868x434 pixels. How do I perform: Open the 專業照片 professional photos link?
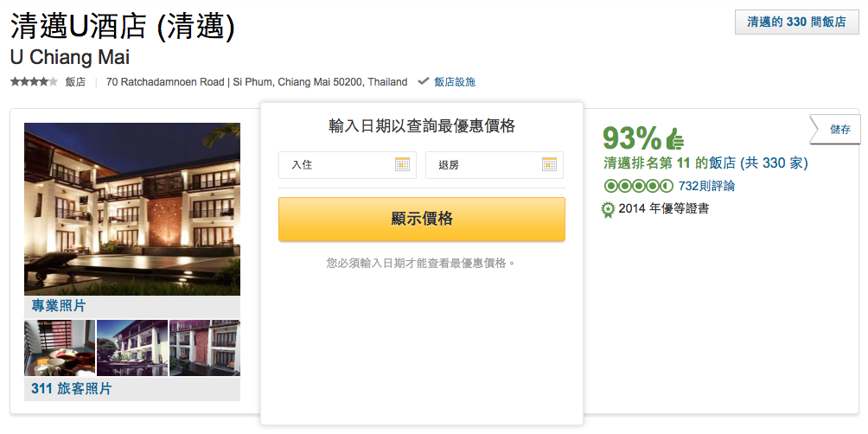coord(59,305)
